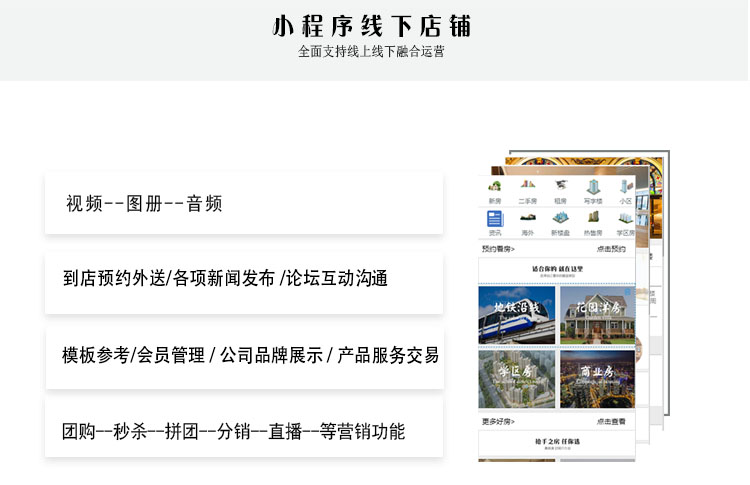Select the 到店预约外送 feature card
The height and width of the screenshot is (485, 750).
click(x=244, y=279)
